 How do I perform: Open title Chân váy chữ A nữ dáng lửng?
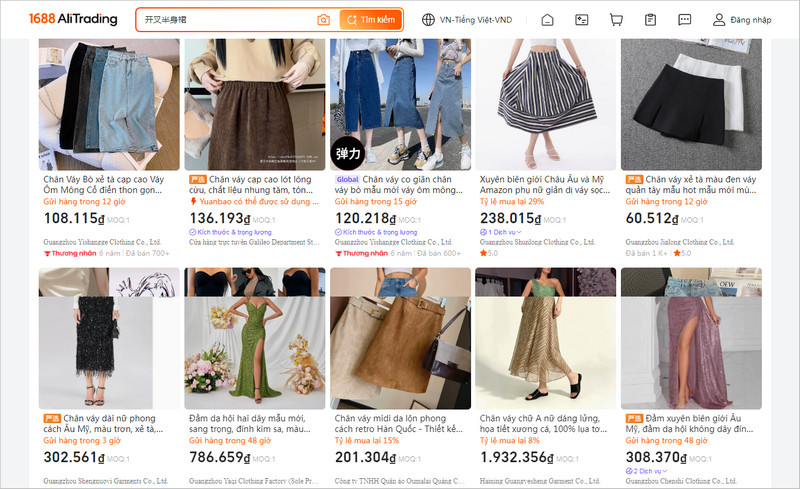point(543,423)
